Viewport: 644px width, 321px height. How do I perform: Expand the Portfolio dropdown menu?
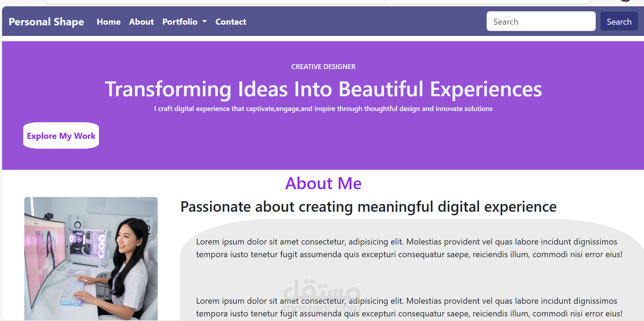click(x=180, y=22)
